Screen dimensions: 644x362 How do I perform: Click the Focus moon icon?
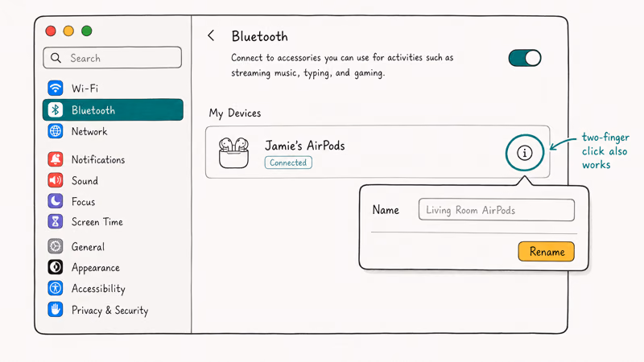point(56,201)
